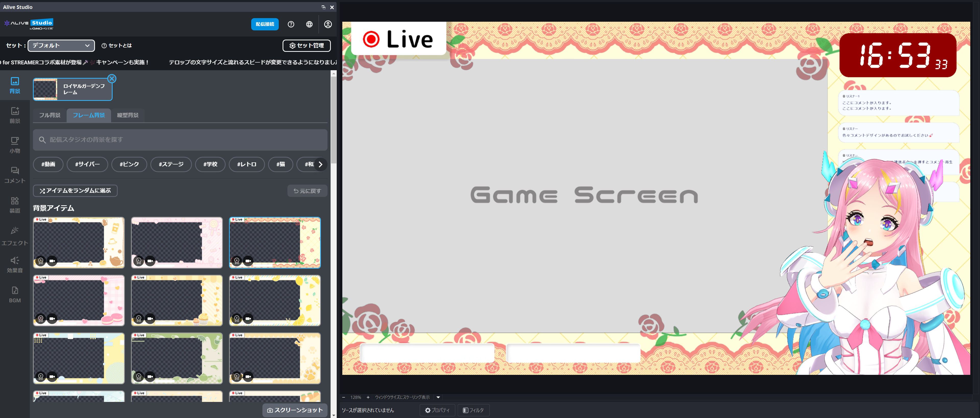
Task: Click the help question mark icon
Action: point(291,24)
